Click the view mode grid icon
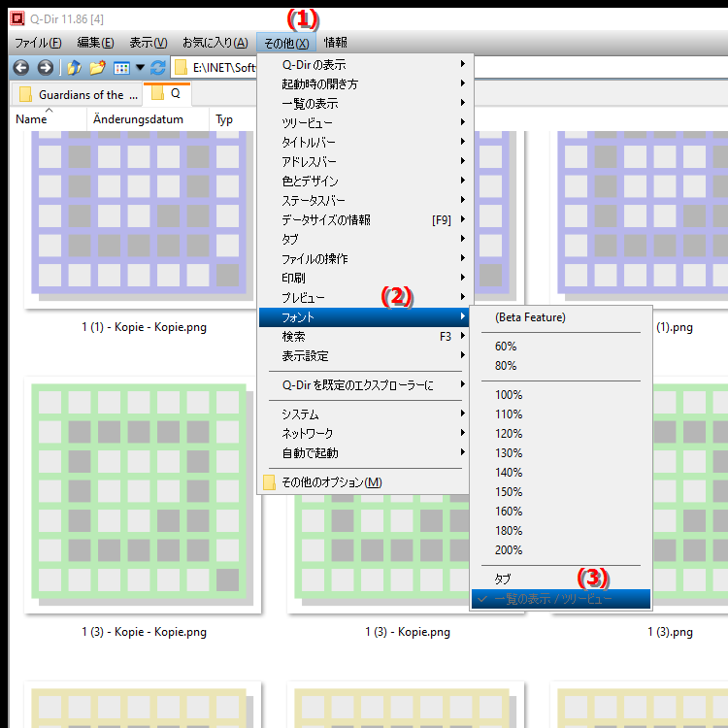728x728 pixels. pos(121,68)
